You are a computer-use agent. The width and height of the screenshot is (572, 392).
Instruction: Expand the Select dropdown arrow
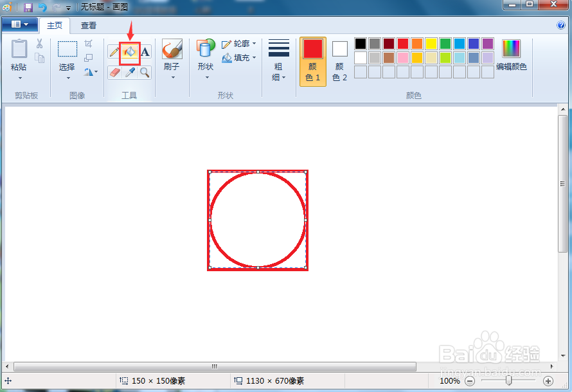pos(68,78)
